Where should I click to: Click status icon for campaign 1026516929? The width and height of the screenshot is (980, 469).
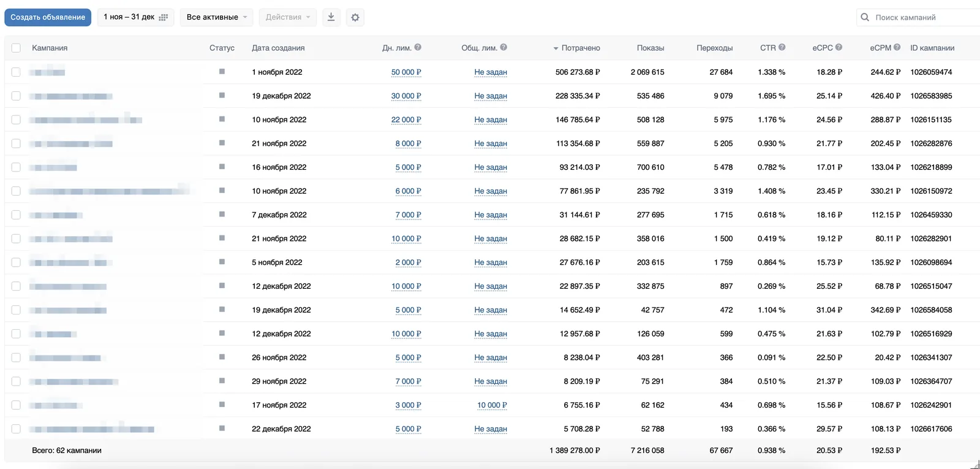(x=222, y=334)
